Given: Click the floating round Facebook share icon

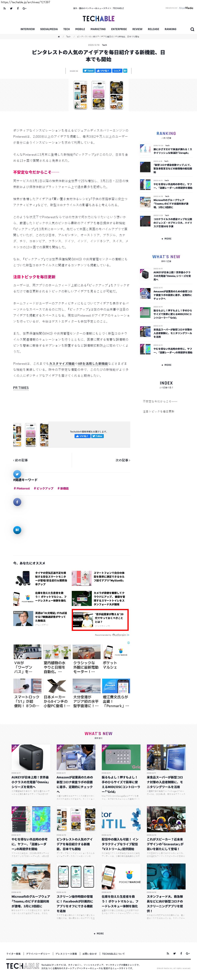Looking at the screenshot, I should [x=17, y=502].
